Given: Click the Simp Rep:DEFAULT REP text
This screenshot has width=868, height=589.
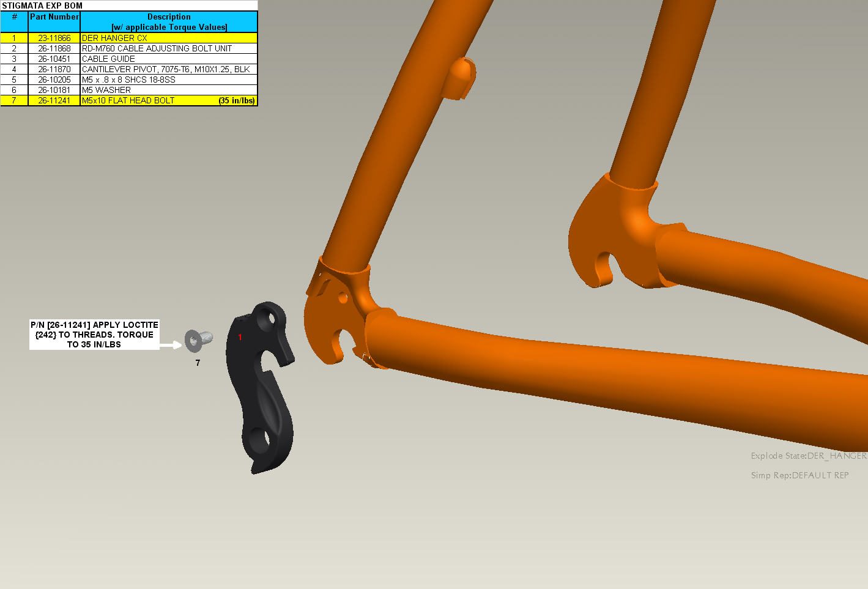Looking at the screenshot, I should coord(799,475).
